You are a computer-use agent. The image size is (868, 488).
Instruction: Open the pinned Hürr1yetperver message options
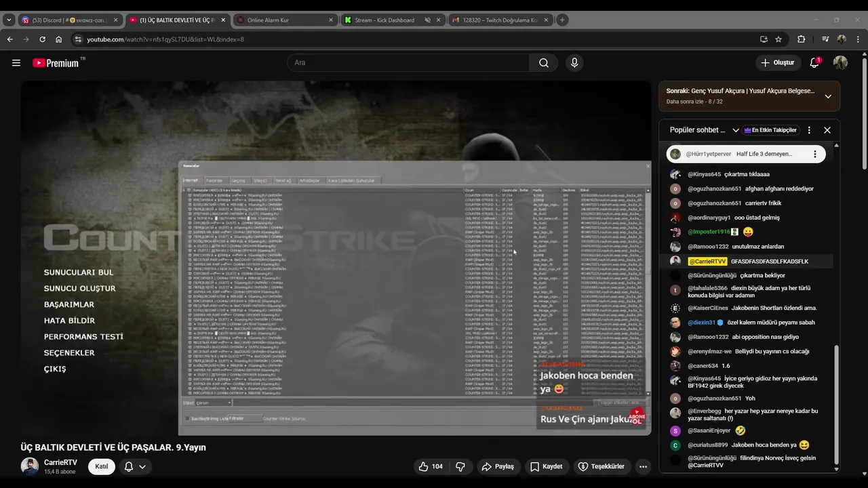click(x=815, y=154)
